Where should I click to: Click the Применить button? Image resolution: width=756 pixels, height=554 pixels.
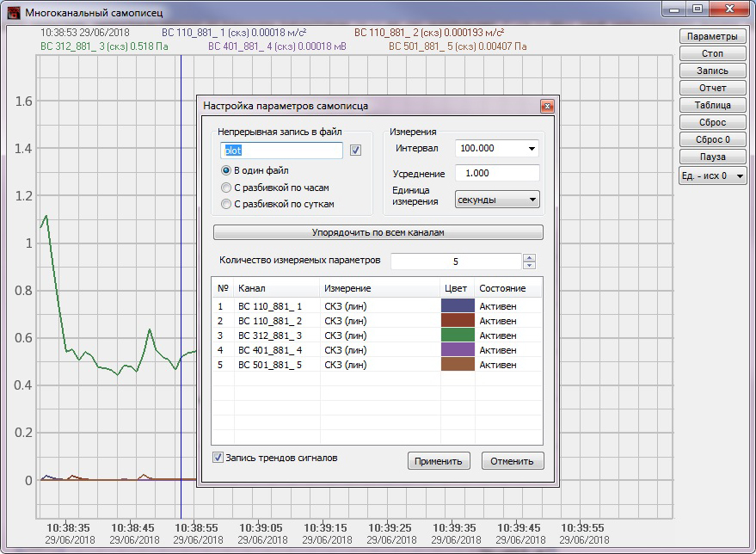pos(439,461)
